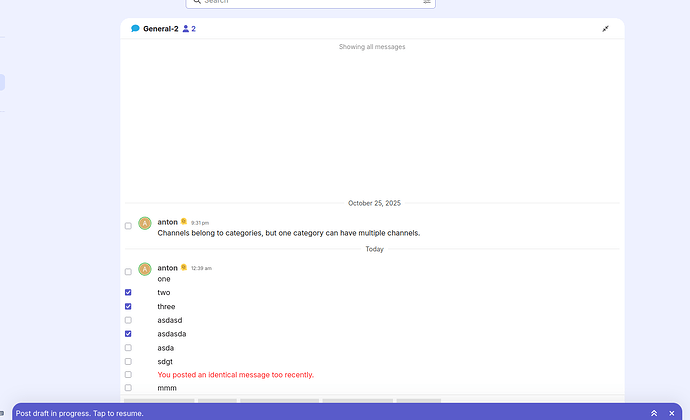The image size is (690, 420).
Task: Click the 9:31 pm timestamp
Action: pyautogui.click(x=200, y=223)
